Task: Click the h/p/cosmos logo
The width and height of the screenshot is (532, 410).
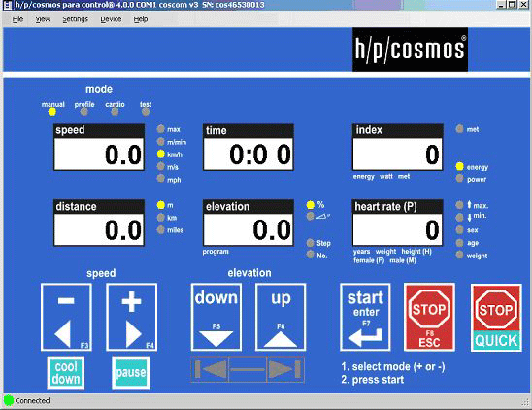Action: pyautogui.click(x=410, y=50)
